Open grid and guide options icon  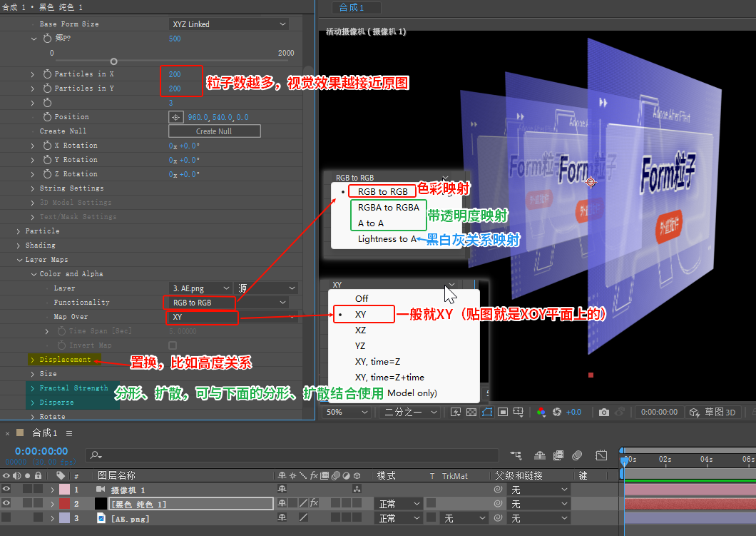click(x=519, y=412)
